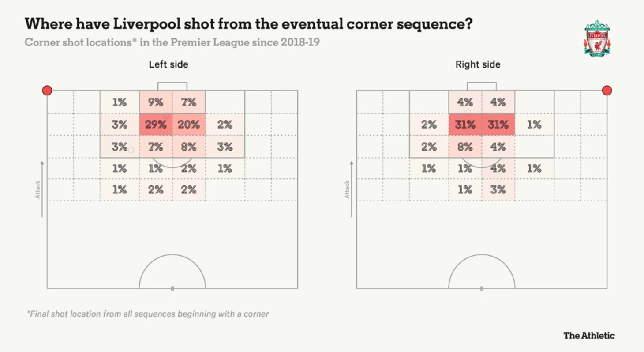The width and height of the screenshot is (644, 352).
Task: Click the centre circle on left pitch
Action: [x=172, y=272]
